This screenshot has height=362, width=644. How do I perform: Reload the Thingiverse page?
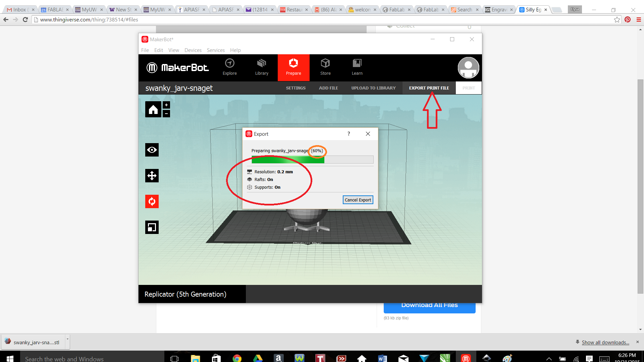click(25, 19)
